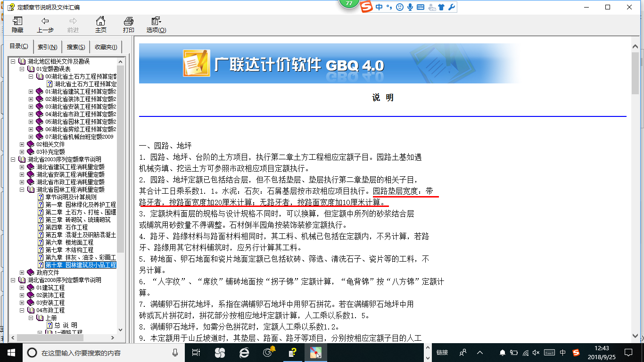Open topic 第三章 砖砌筑、琉璃砌筑
The image size is (644, 362).
tap(78, 220)
